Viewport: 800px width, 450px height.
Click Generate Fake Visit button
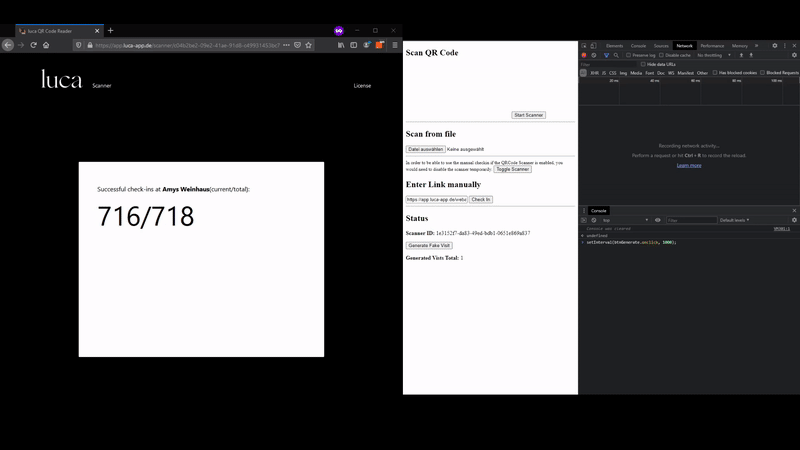(429, 245)
